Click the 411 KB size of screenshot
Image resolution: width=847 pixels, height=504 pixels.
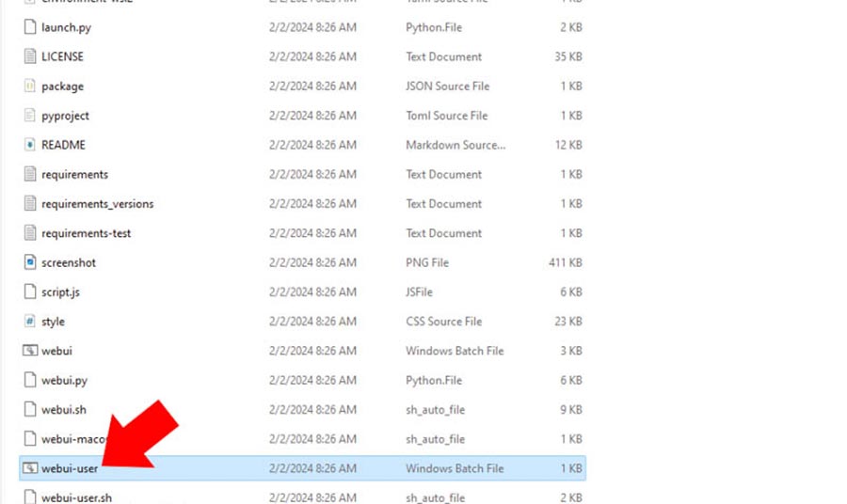(x=565, y=262)
